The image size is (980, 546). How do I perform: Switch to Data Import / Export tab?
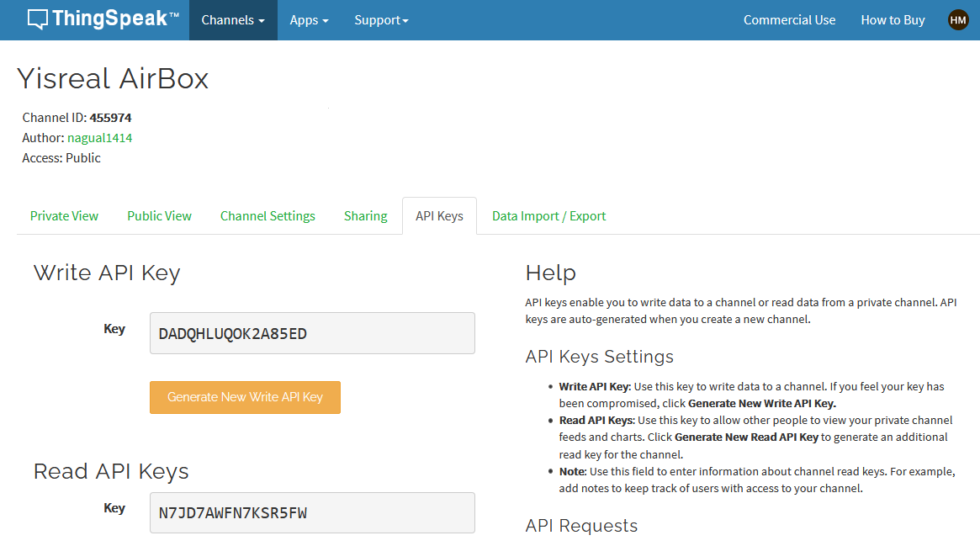548,216
